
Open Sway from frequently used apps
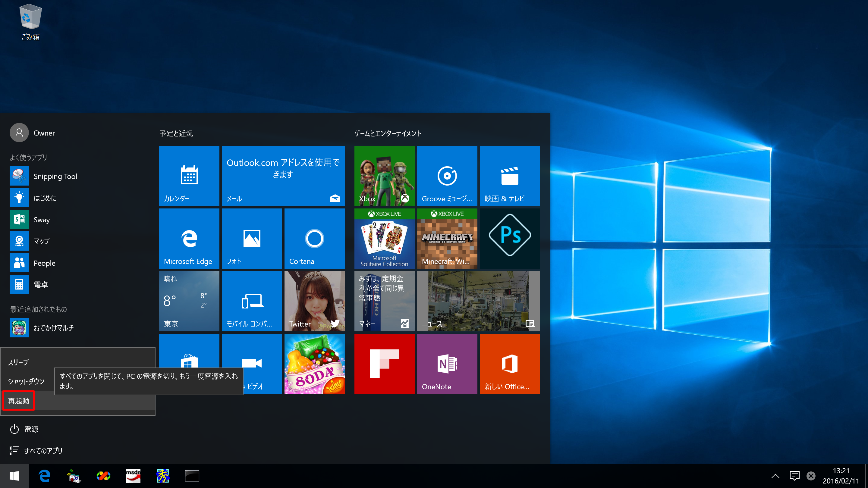77,220
